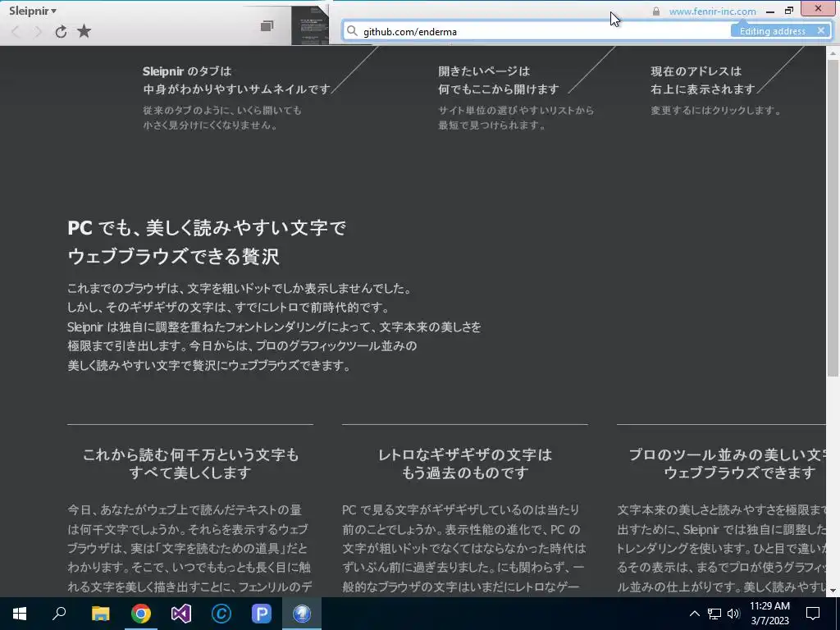840x630 pixels.
Task: Click heading 'レトロなギザギザの文字は'
Action: click(x=465, y=454)
